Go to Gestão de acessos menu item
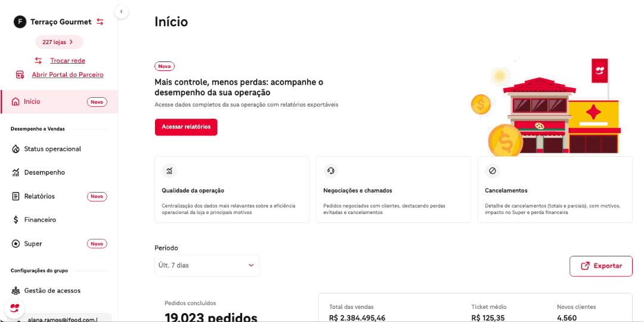 pos(52,291)
